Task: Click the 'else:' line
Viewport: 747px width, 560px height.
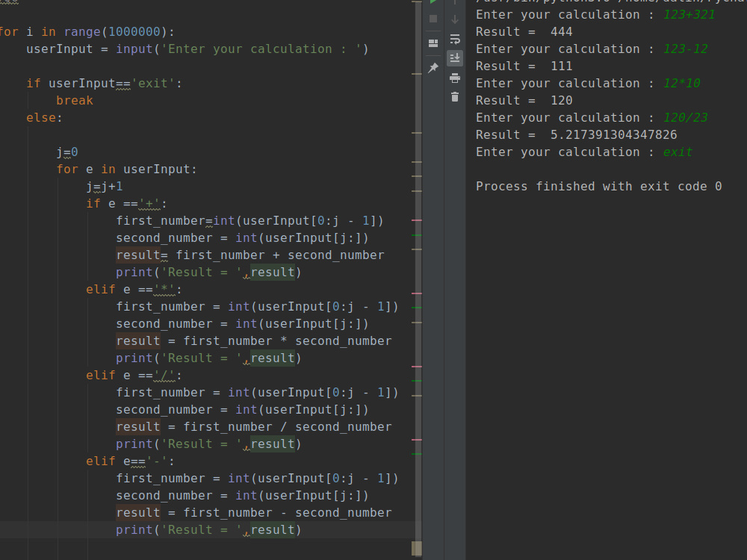Action: 44,118
